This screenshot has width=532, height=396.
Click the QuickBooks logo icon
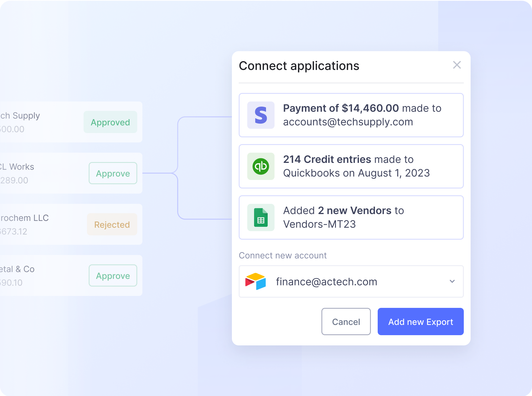point(261,166)
